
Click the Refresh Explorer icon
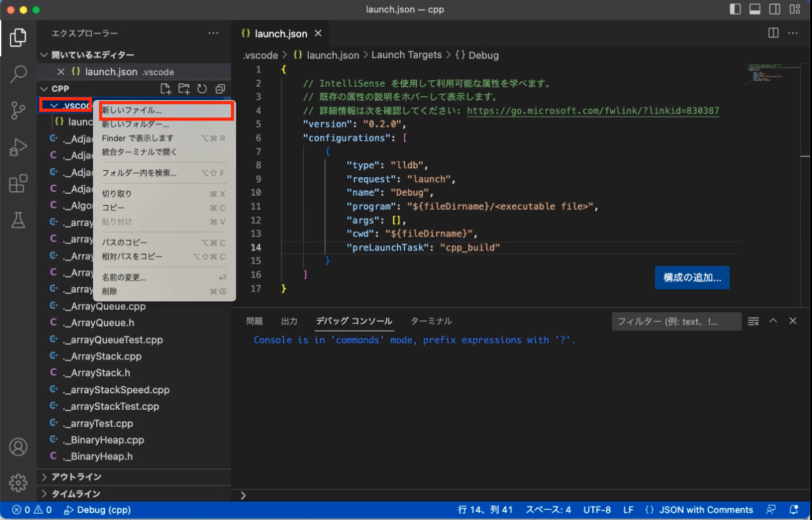click(x=202, y=89)
